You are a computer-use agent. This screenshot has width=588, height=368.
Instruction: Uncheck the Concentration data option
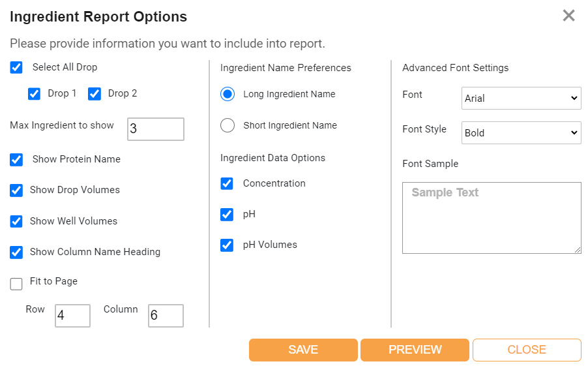coord(227,184)
